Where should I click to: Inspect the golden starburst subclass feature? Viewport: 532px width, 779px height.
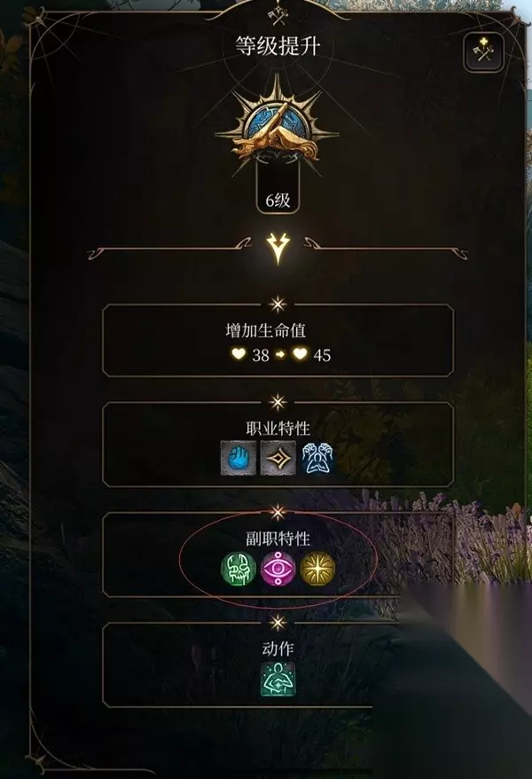[317, 569]
